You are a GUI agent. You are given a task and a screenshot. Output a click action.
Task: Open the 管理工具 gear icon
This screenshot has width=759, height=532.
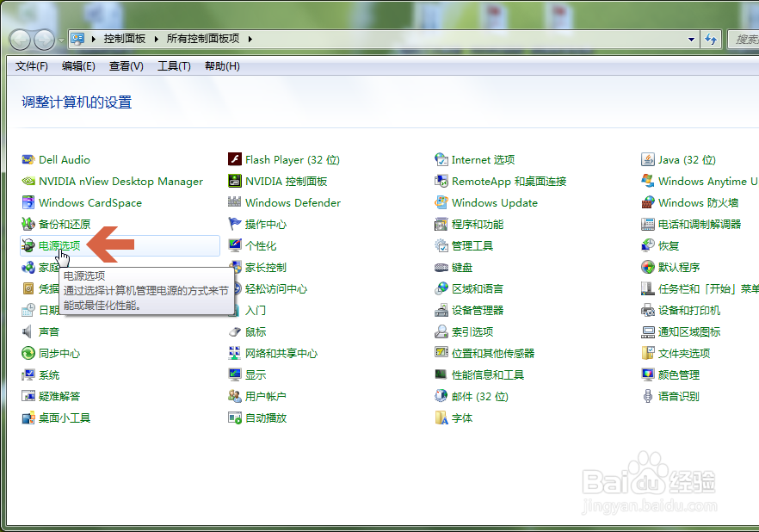441,245
